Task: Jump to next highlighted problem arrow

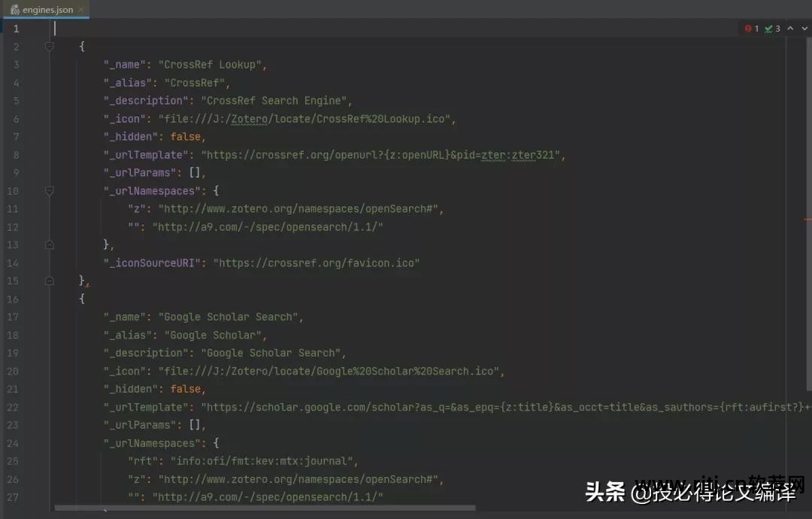Action: click(x=804, y=29)
